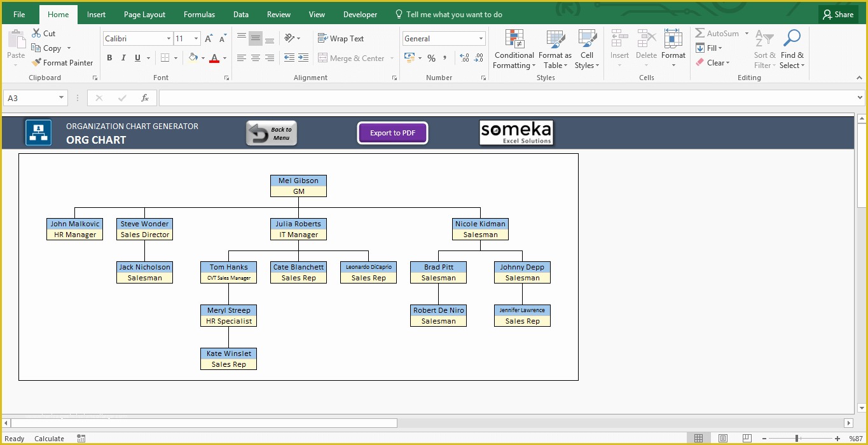The image size is (868, 445).
Task: Open the Format cells menu
Action: point(673,50)
